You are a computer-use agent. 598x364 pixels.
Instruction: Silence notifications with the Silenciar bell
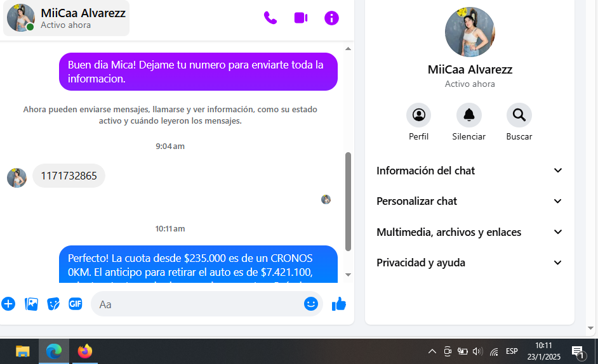tap(468, 115)
